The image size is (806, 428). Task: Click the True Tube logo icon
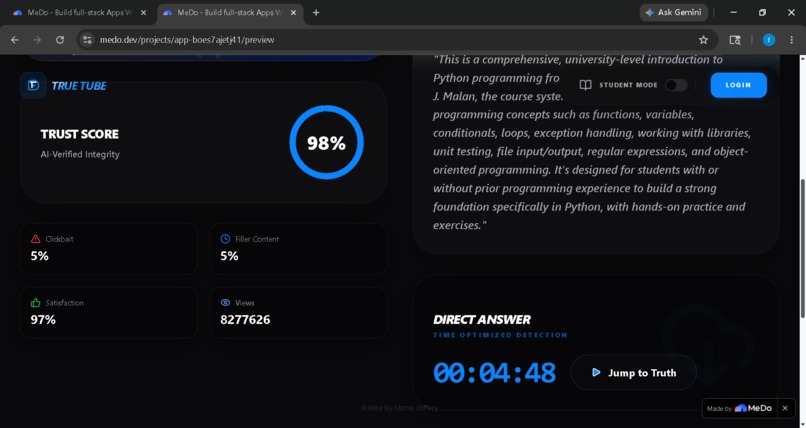(33, 85)
